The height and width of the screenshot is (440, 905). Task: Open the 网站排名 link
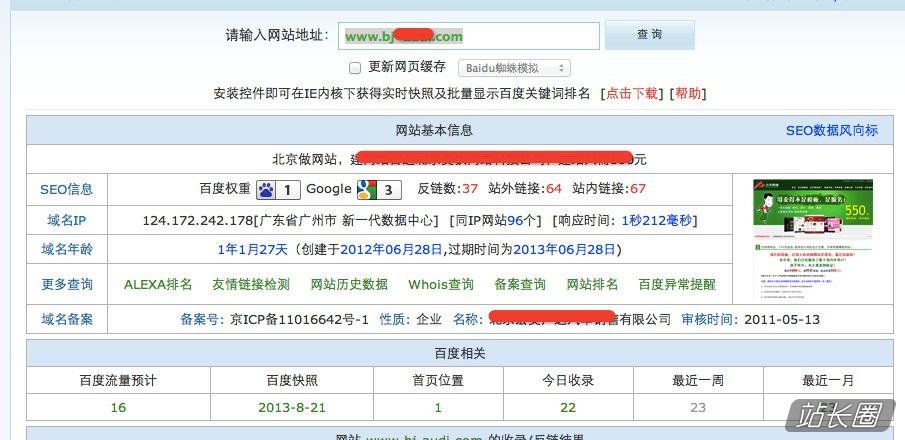592,284
